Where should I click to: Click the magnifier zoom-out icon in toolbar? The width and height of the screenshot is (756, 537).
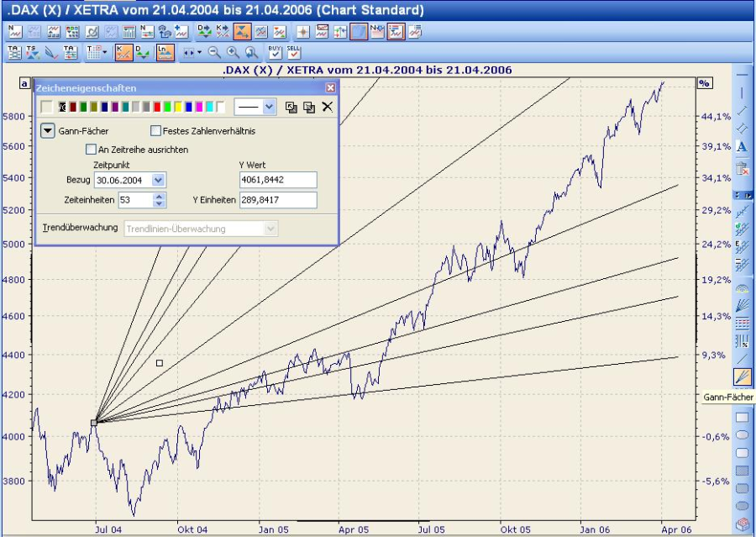[214, 52]
